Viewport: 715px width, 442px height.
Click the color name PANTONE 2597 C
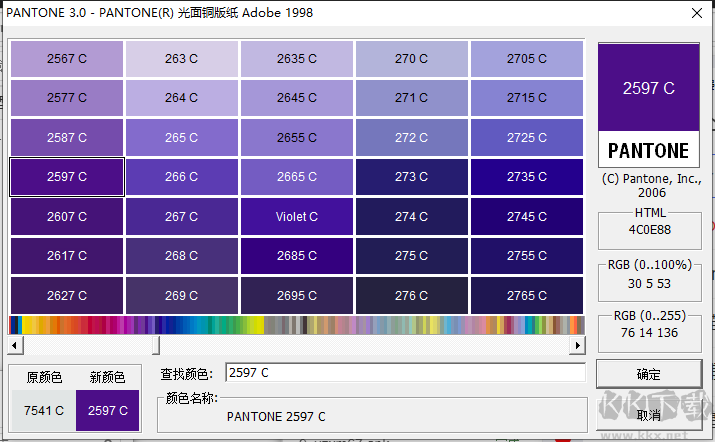[276, 416]
